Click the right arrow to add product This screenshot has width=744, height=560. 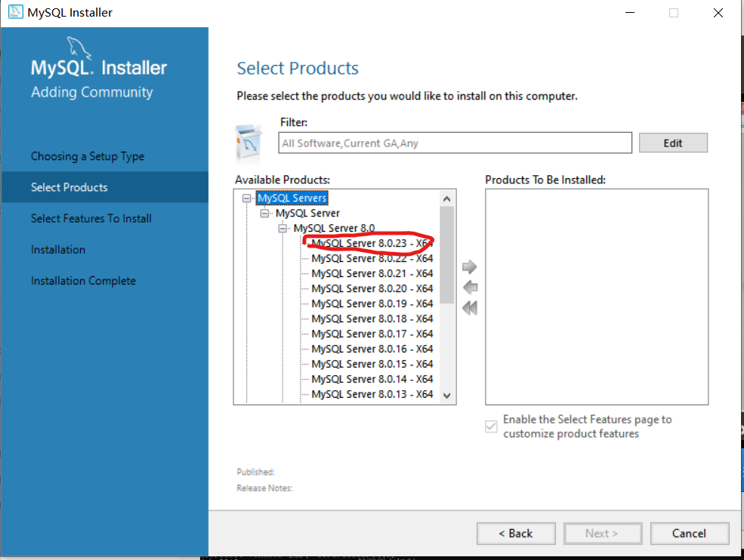469,266
